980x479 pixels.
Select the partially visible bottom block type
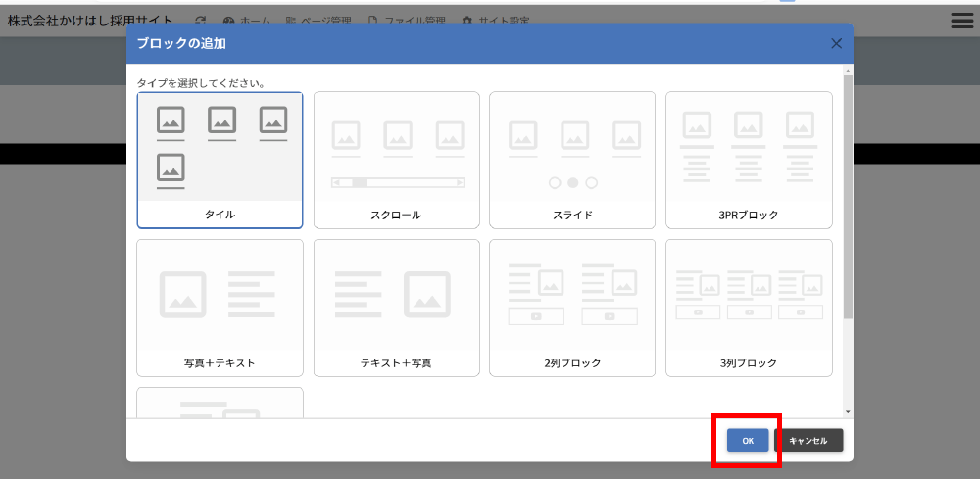coord(220,403)
